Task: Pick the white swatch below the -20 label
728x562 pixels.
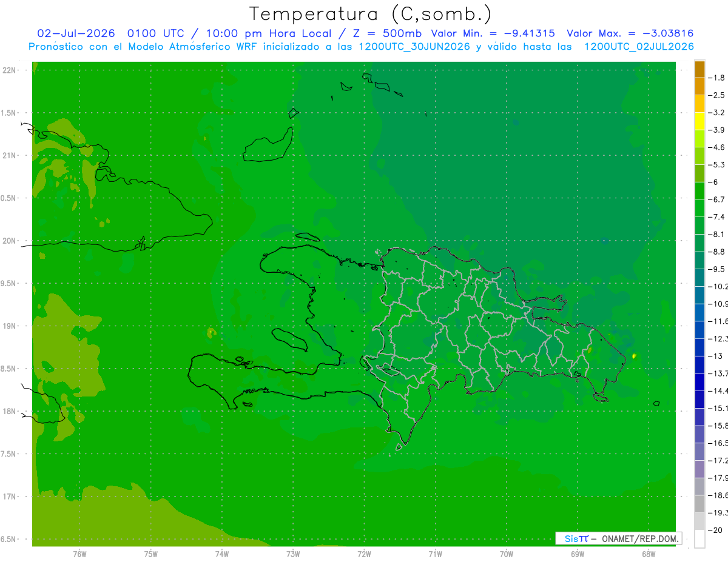Action: pos(699,539)
